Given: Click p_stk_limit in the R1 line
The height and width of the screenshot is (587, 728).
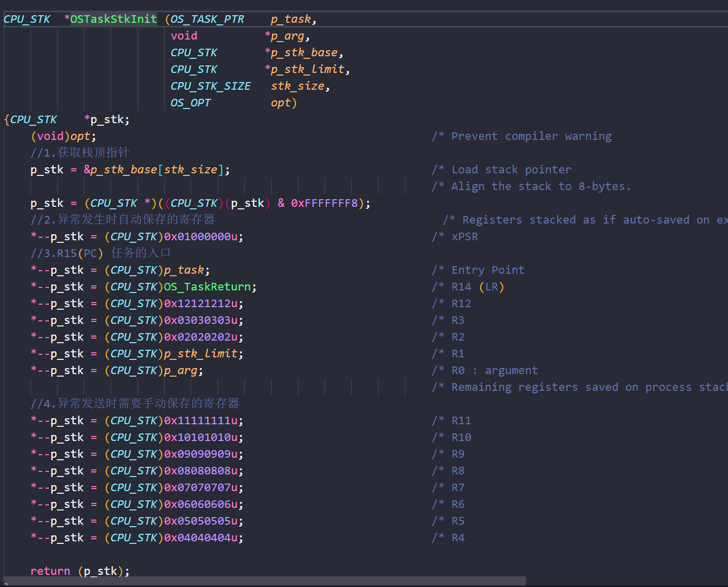Looking at the screenshot, I should pos(201,354).
